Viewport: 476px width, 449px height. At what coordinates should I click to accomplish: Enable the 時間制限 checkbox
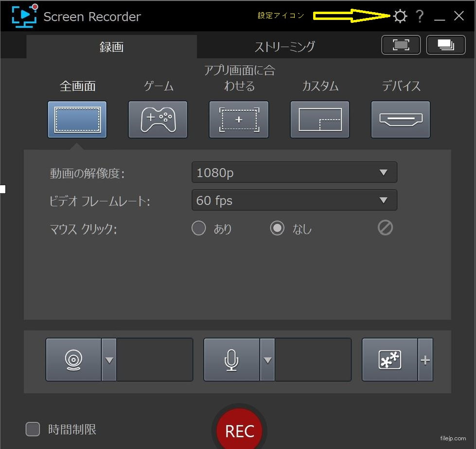(x=33, y=429)
